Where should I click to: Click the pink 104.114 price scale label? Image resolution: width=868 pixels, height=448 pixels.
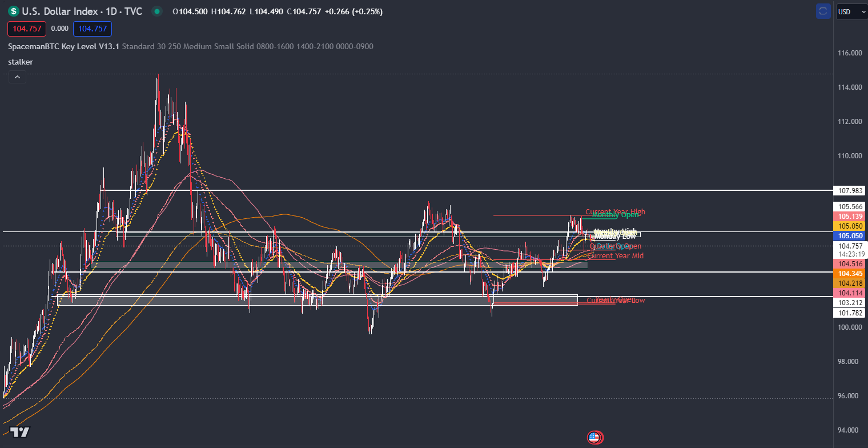tap(849, 293)
